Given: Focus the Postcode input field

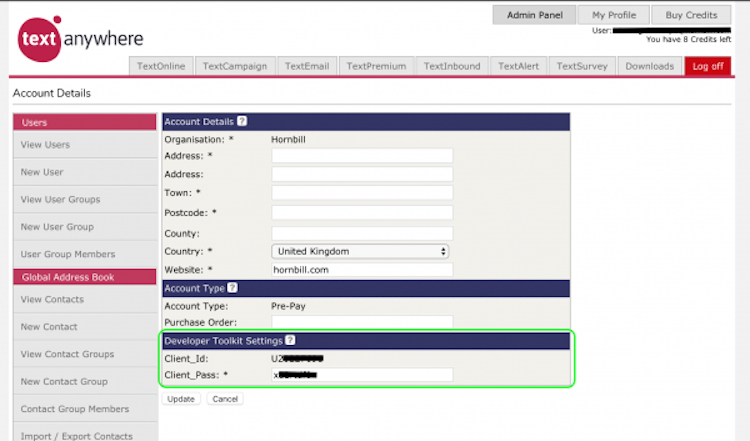Looking at the screenshot, I should coord(362,212).
